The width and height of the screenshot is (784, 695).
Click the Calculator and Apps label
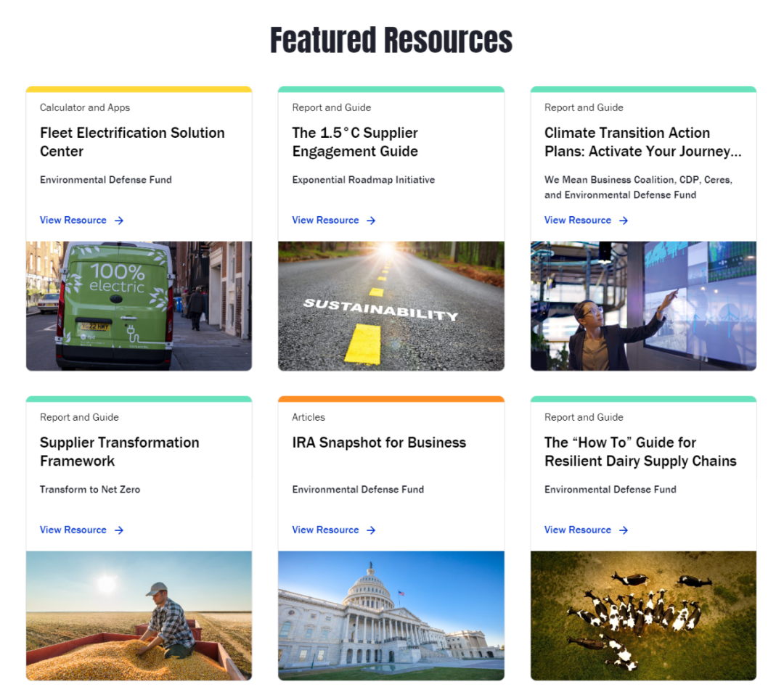85,107
